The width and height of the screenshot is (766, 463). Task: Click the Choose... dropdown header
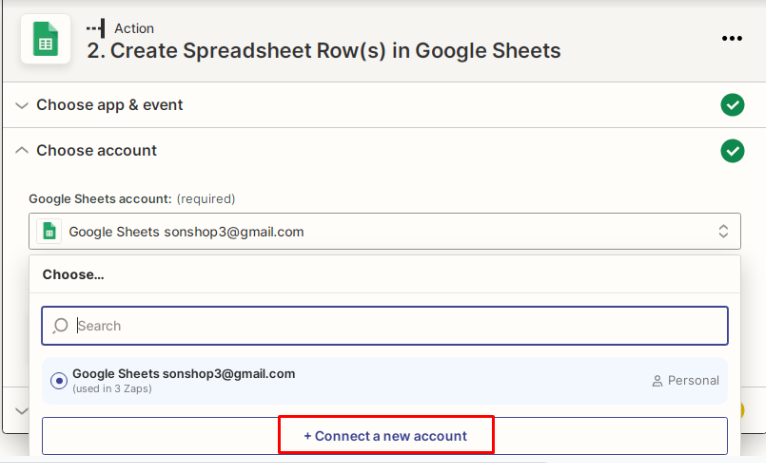point(73,274)
